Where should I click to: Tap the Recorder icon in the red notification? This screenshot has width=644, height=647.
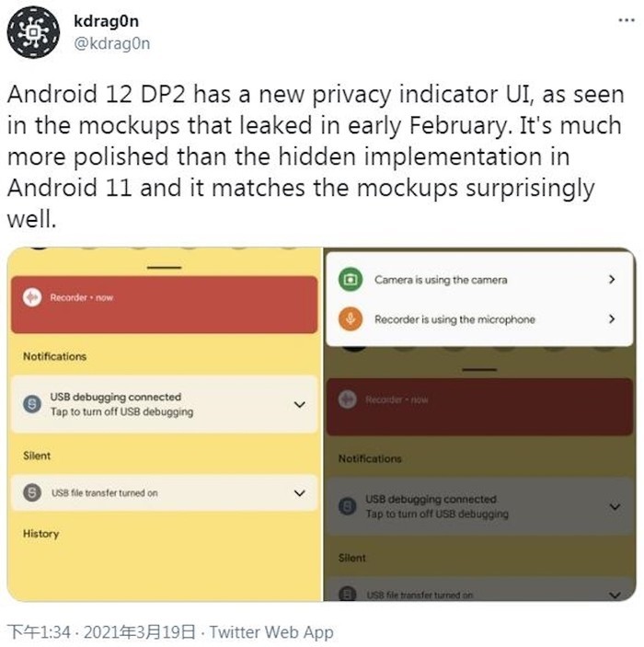33,297
